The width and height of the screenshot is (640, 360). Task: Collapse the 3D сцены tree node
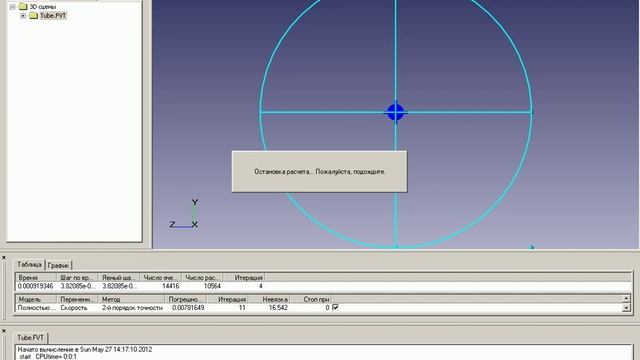[x=13, y=7]
